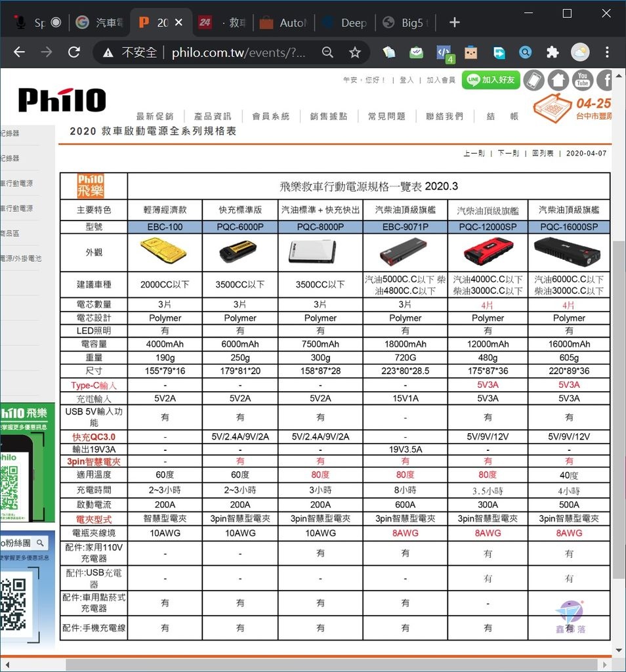This screenshot has width=626, height=672.
Task: Click the 720G weight cell
Action: click(406, 358)
